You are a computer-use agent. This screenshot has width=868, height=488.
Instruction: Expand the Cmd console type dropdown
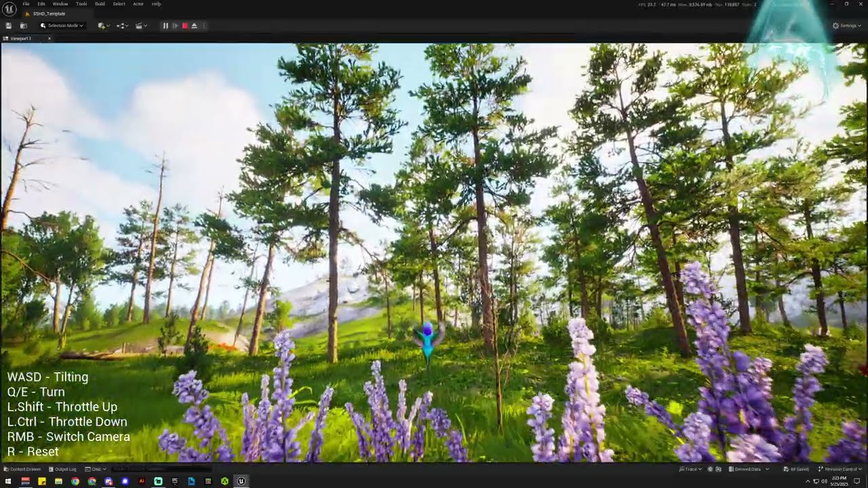[x=96, y=469]
